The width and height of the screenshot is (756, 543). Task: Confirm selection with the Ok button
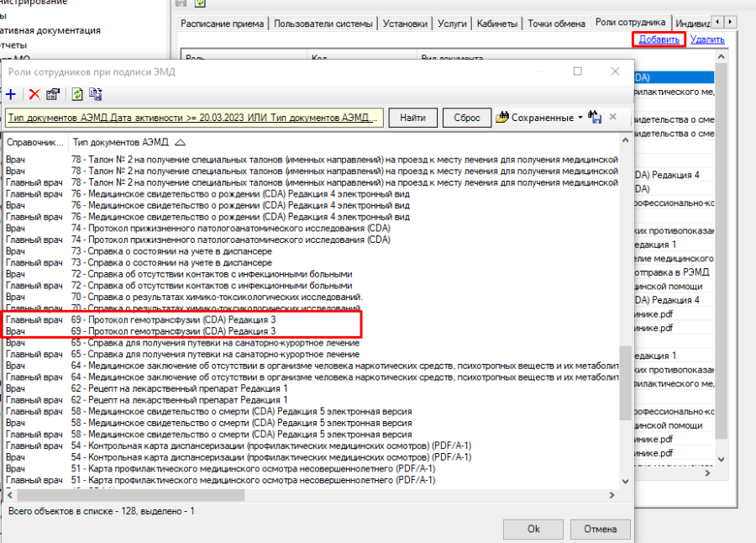533,529
